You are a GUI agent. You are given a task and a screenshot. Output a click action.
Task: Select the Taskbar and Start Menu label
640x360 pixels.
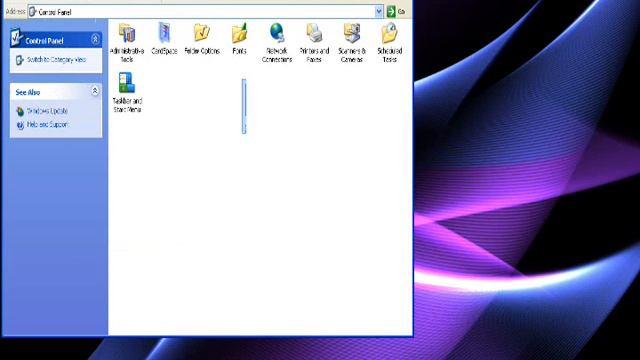tap(127, 105)
